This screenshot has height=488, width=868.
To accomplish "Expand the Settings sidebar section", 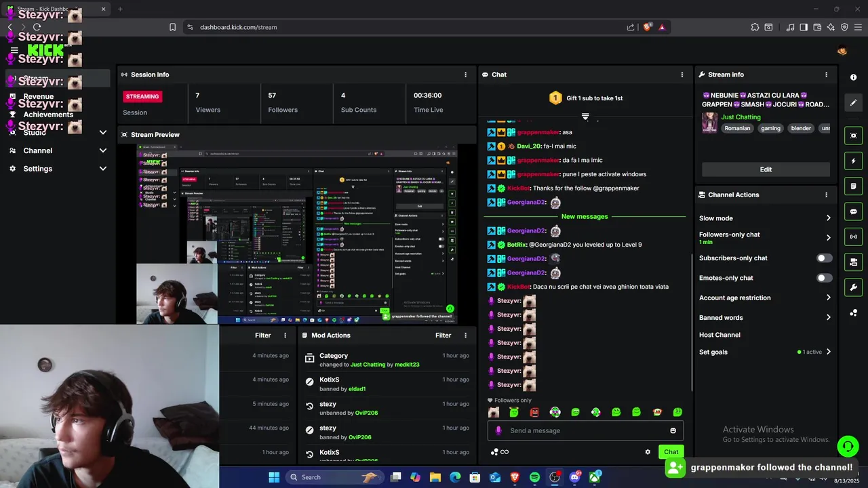I will pyautogui.click(x=58, y=169).
